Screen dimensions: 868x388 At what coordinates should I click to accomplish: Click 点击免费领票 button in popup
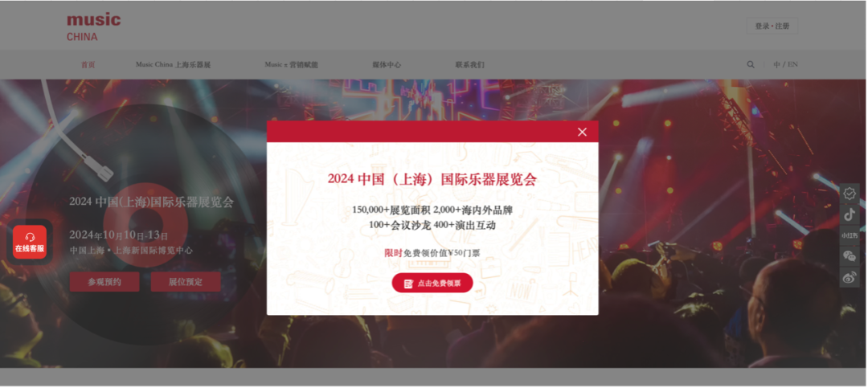(x=432, y=283)
